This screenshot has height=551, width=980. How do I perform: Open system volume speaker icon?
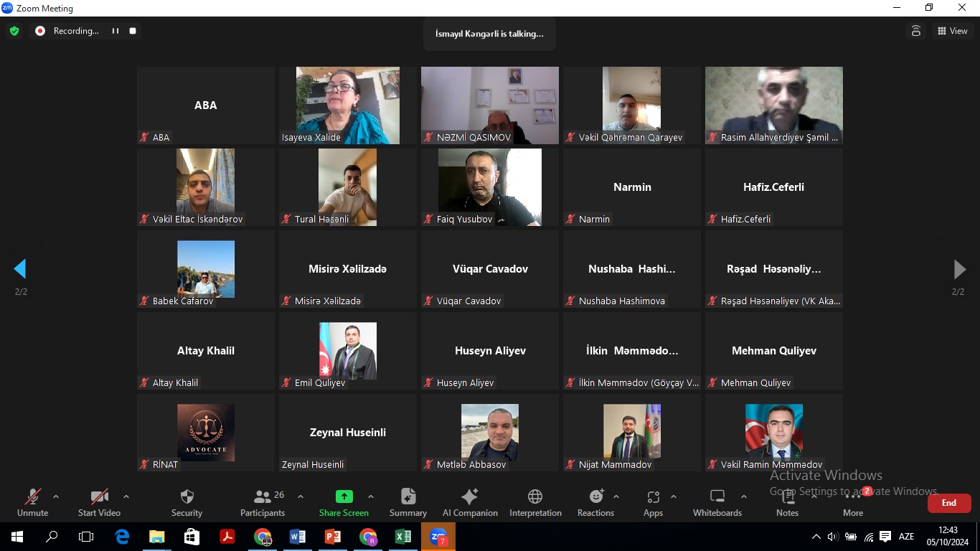click(833, 537)
